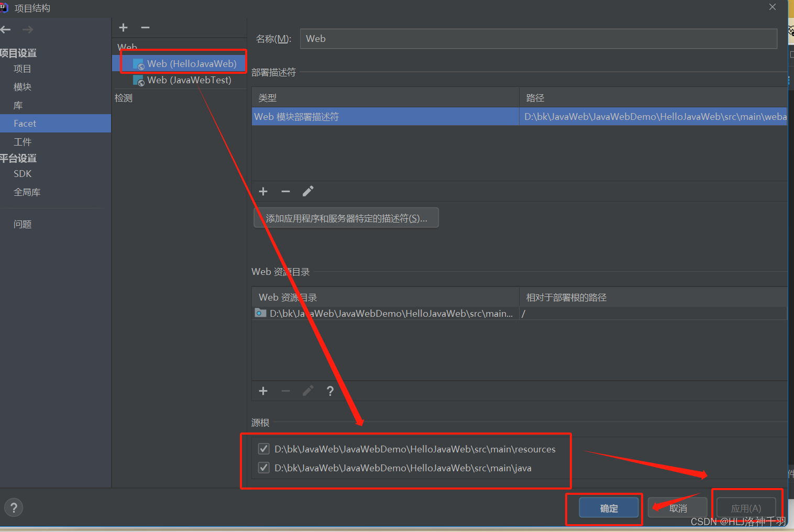This screenshot has height=532, width=794.
Task: Edit Web resource directory pencil icon
Action: [308, 391]
